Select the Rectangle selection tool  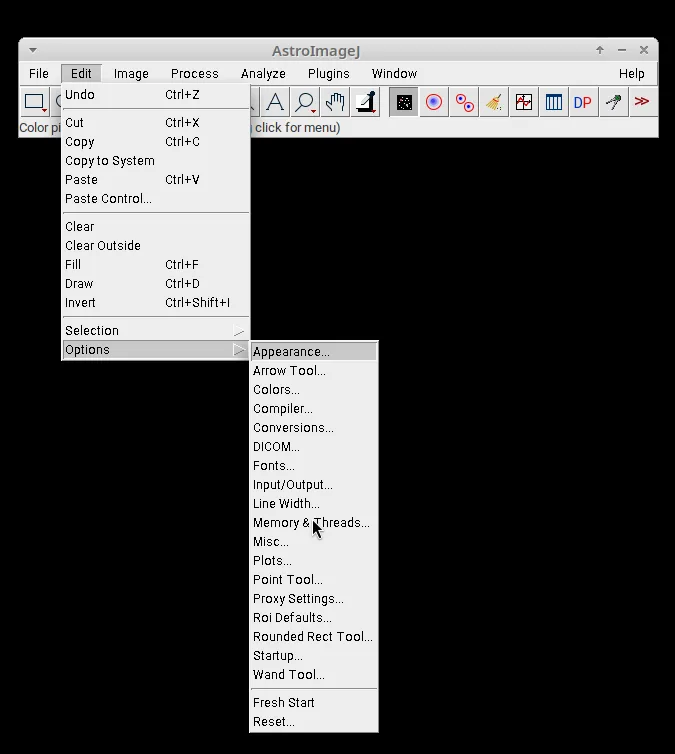click(35, 102)
